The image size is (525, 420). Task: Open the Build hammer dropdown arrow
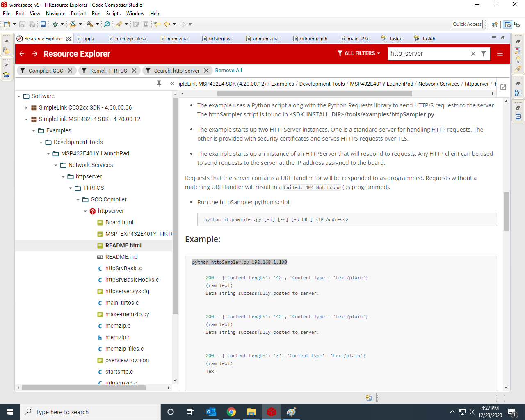pos(97,24)
